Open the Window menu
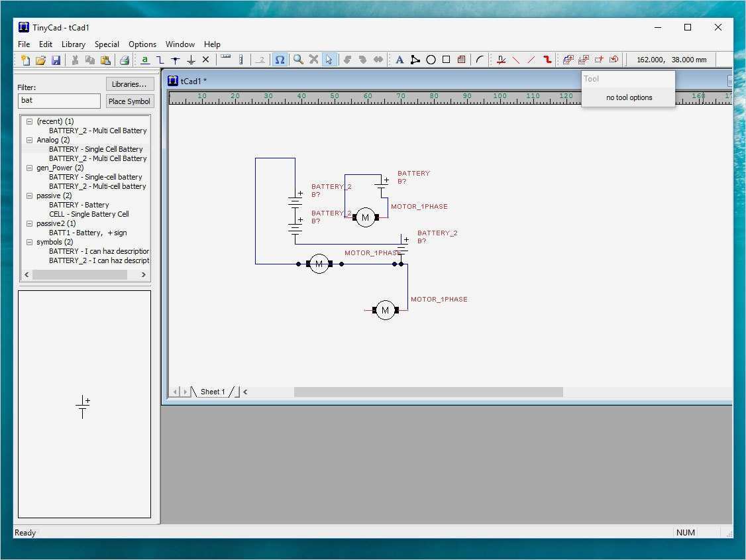 [180, 44]
